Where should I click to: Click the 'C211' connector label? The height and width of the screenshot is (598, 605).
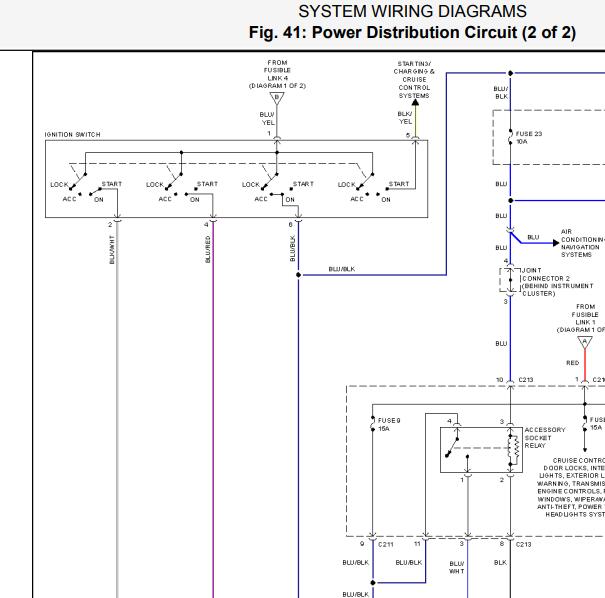(386, 545)
